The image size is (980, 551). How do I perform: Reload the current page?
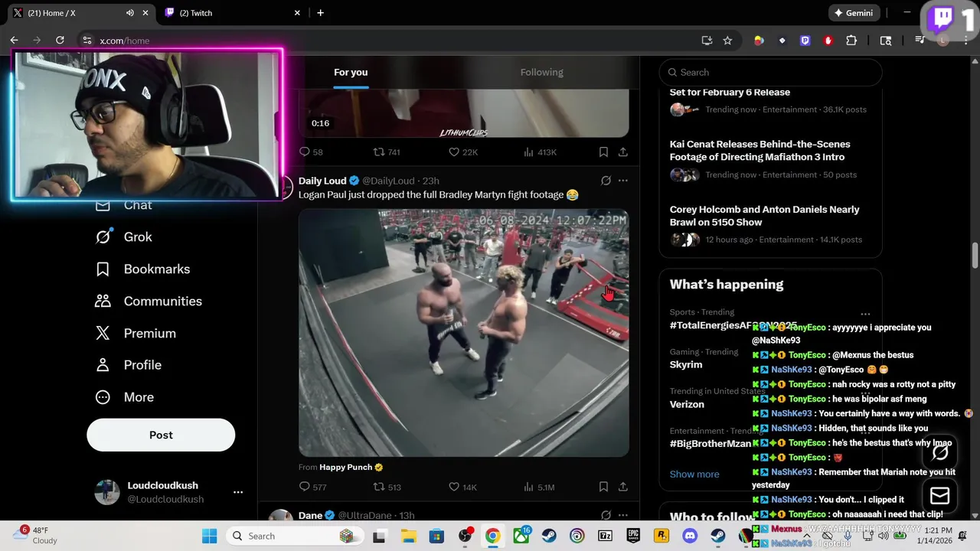click(x=60, y=41)
